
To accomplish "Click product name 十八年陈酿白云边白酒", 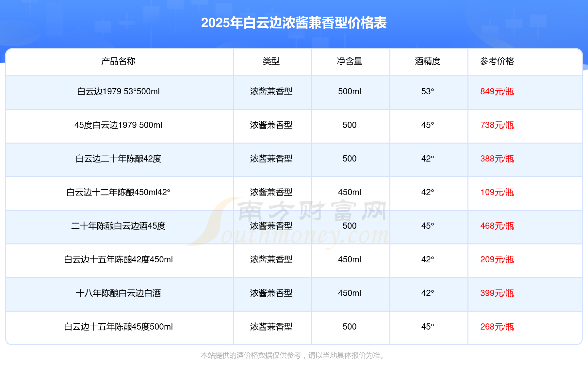I will [118, 293].
